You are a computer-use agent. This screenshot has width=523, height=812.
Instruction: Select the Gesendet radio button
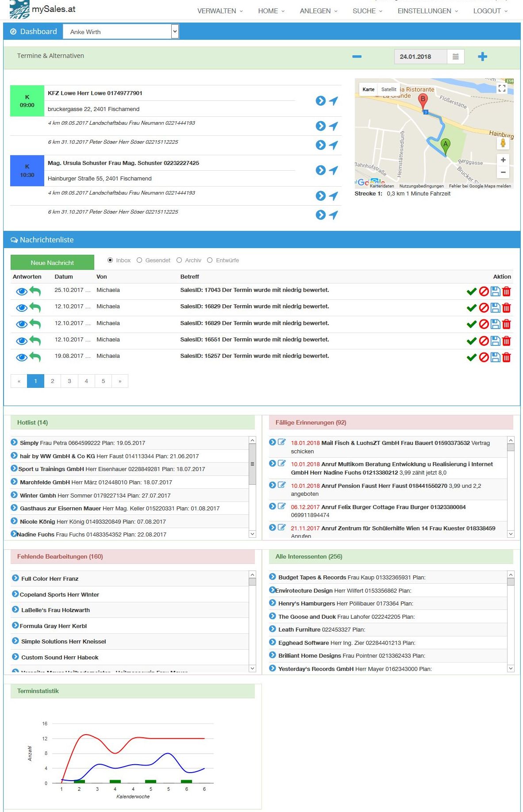click(x=139, y=260)
